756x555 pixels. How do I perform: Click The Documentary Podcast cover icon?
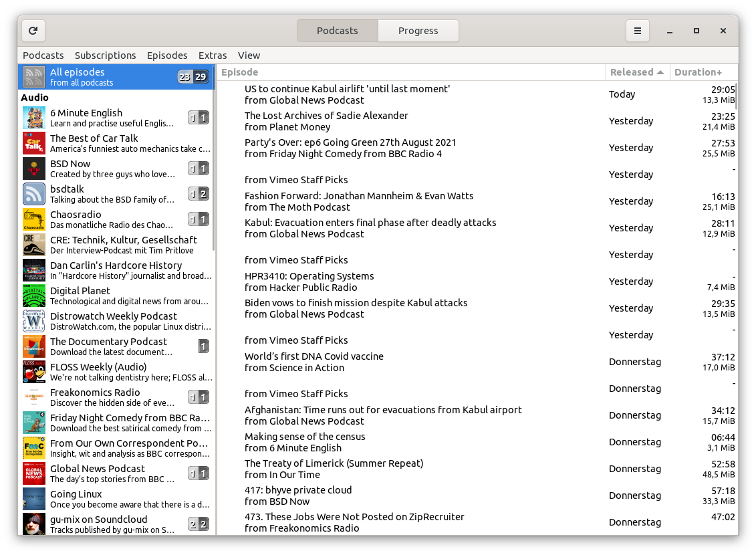(x=33, y=346)
